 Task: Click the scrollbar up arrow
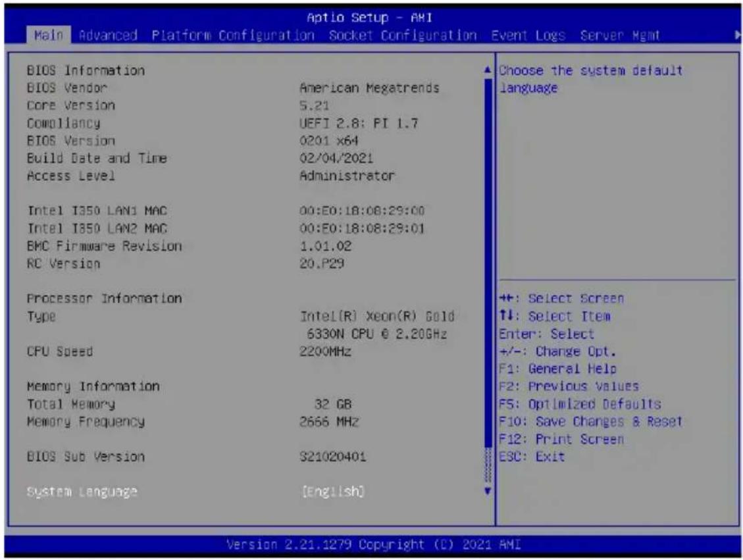tap(488, 70)
